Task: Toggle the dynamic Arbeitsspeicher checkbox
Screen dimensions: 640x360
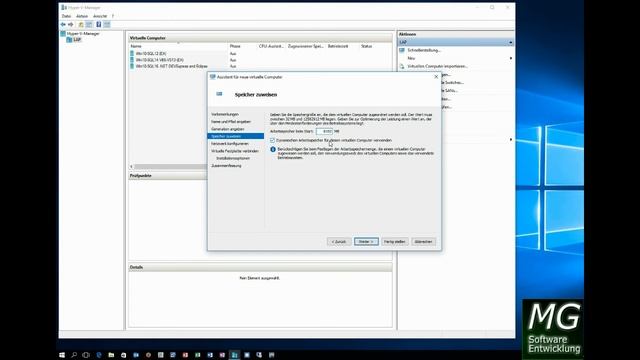Action: coord(272,140)
